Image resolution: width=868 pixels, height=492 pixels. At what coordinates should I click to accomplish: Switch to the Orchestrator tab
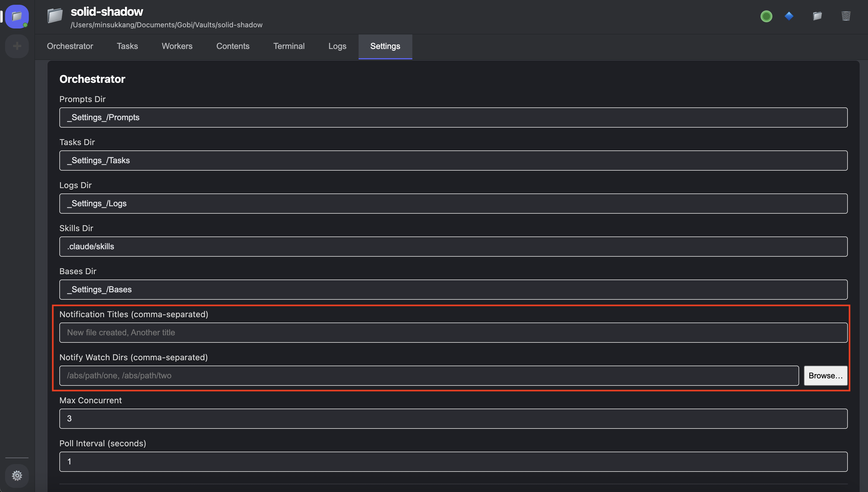[70, 46]
